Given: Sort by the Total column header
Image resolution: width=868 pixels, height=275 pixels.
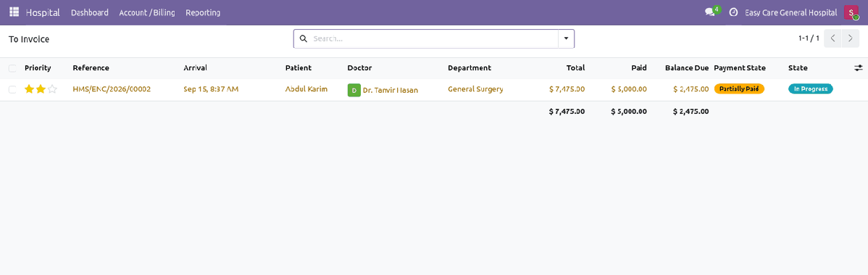Looking at the screenshot, I should click(575, 67).
